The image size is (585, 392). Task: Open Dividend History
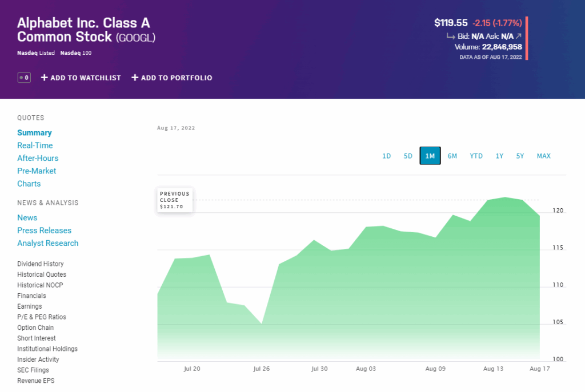tap(40, 264)
